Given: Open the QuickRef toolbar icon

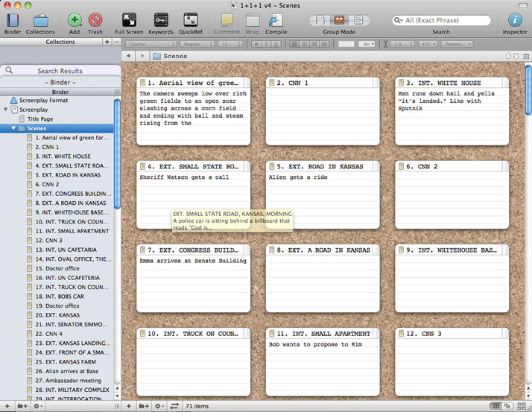Looking at the screenshot, I should (x=191, y=20).
